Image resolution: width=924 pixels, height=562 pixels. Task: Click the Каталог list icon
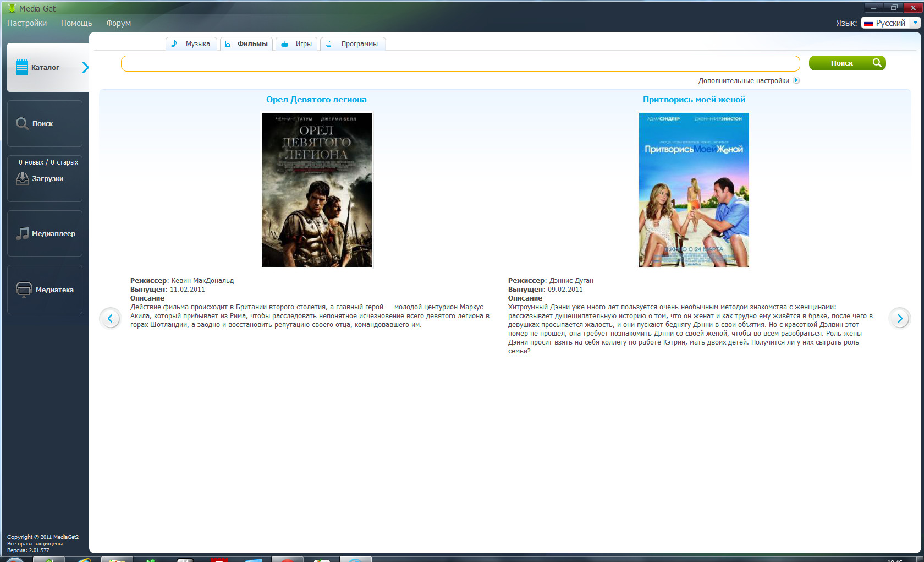(22, 67)
